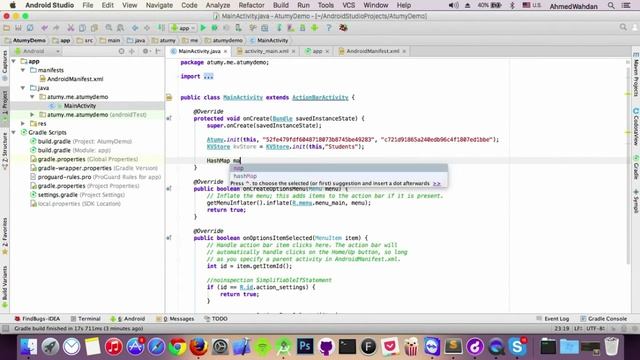The width and height of the screenshot is (640, 360).
Task: Open the Help question mark icon
Action: tap(329, 28)
